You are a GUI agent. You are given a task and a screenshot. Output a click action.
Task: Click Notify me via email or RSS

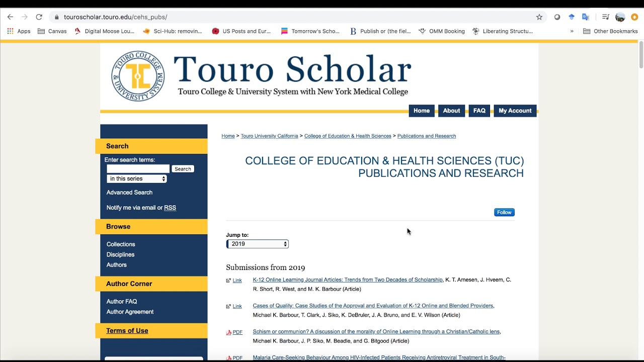141,208
